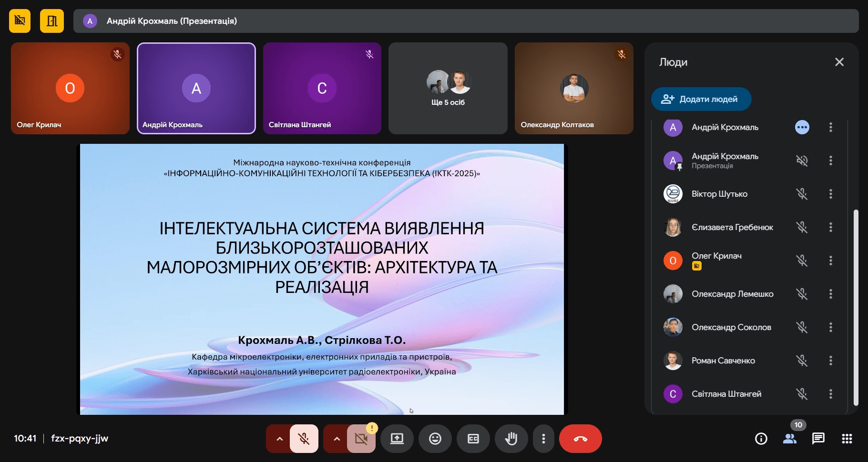Expand video settings arrow next to camera
868x462 pixels.
click(337, 439)
